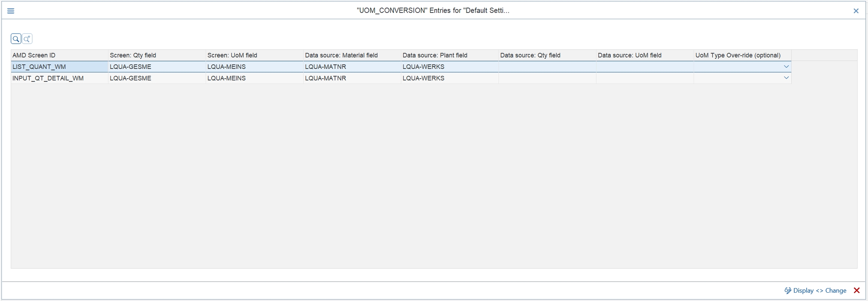Close the UOM_CONVERSION dialog window
This screenshot has height=301, width=868.
[856, 11]
